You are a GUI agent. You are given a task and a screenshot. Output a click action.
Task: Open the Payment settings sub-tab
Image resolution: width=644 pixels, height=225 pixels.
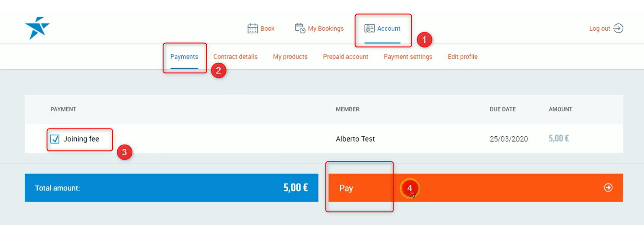coord(408,57)
